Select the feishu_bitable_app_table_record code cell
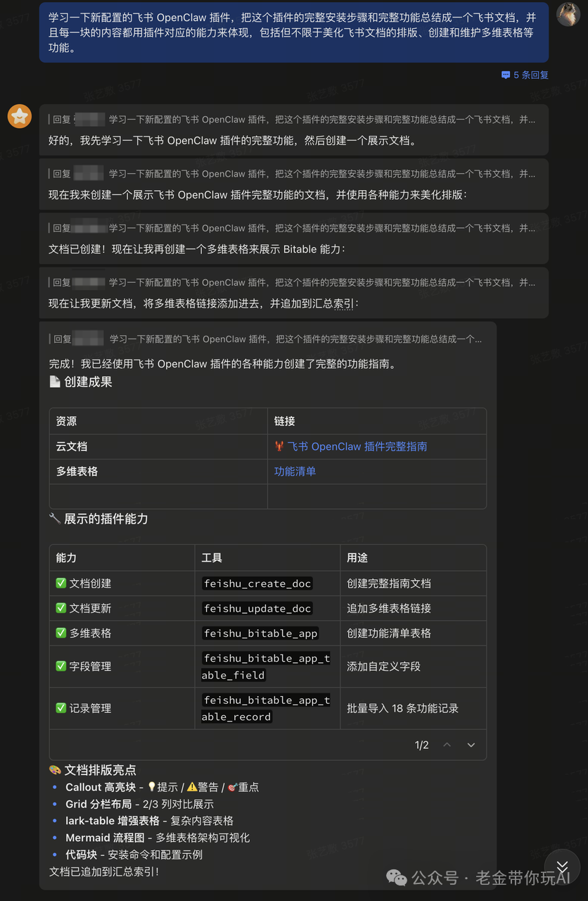This screenshot has height=901, width=588. [267, 708]
